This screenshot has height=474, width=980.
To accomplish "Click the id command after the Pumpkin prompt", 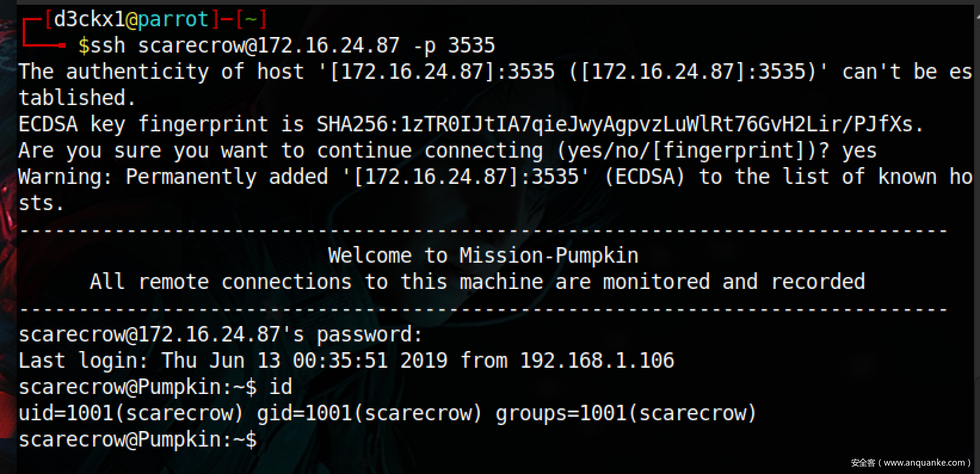I will (281, 387).
